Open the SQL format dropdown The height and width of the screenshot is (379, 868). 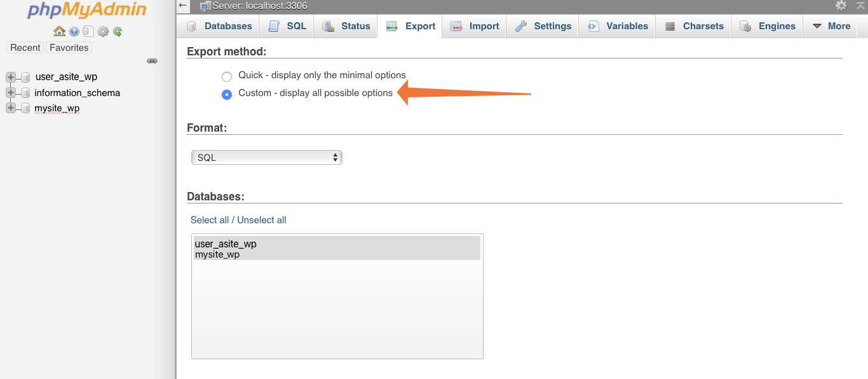coord(267,157)
